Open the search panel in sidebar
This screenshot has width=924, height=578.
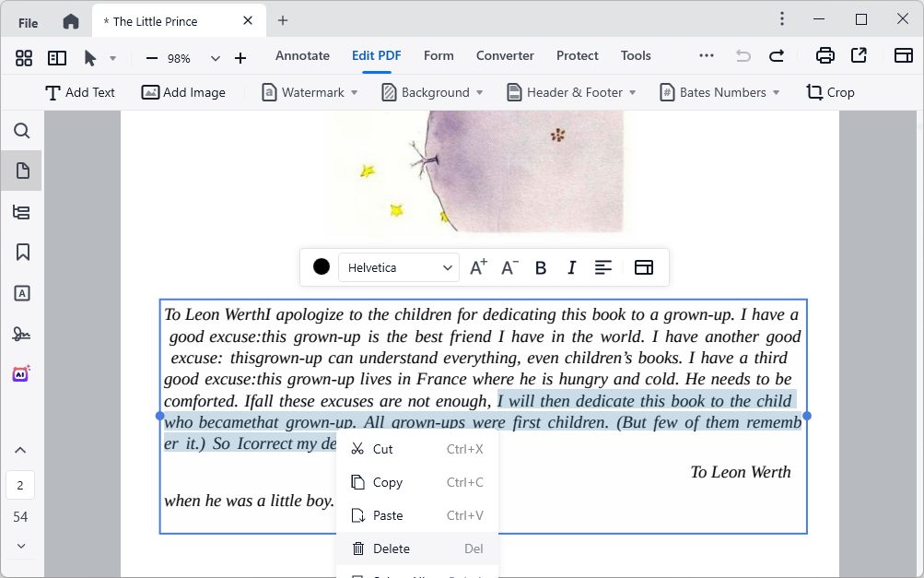[x=22, y=131]
